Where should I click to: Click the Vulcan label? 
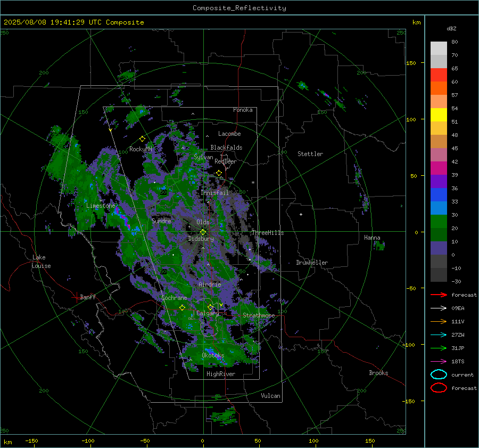click(x=270, y=396)
